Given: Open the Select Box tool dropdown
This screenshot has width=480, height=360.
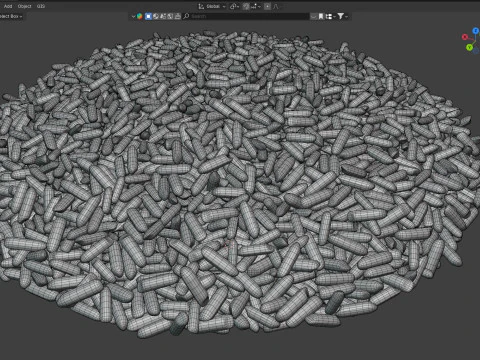Looking at the screenshot, I should (x=11, y=16).
